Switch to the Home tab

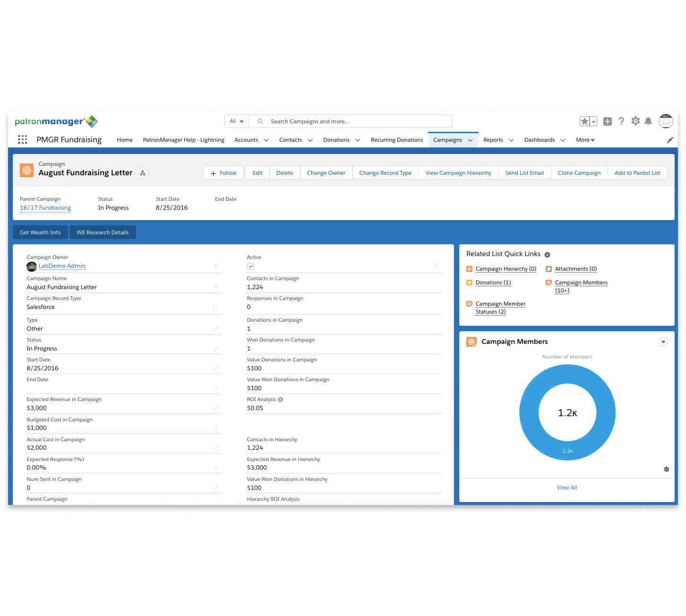(125, 140)
